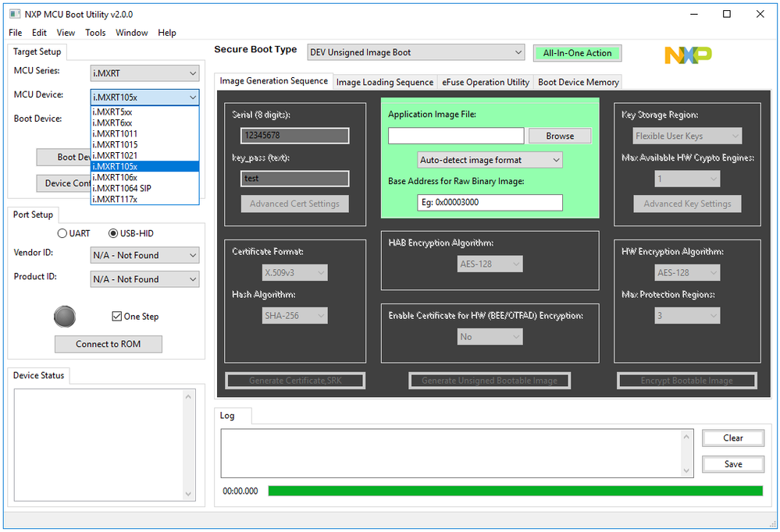This screenshot has height=532, width=780.
Task: Open the Tools menu
Action: [x=95, y=33]
